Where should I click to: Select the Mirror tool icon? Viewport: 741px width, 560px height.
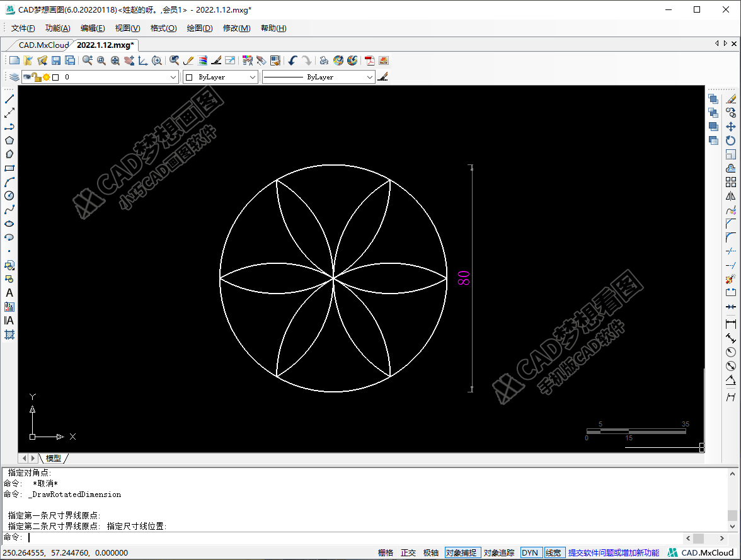pyautogui.click(x=731, y=196)
